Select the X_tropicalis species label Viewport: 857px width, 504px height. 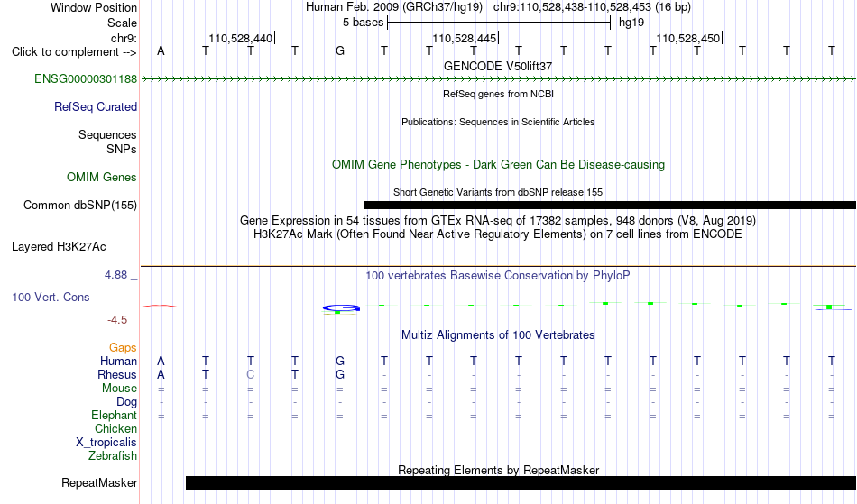(106, 443)
